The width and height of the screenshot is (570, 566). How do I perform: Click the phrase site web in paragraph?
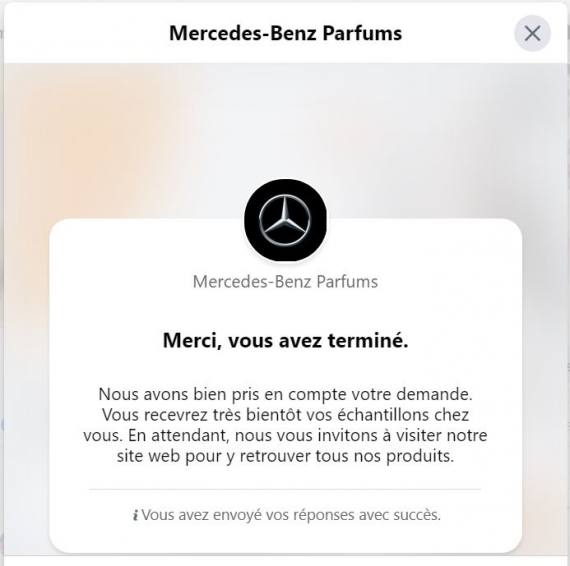tap(148, 456)
